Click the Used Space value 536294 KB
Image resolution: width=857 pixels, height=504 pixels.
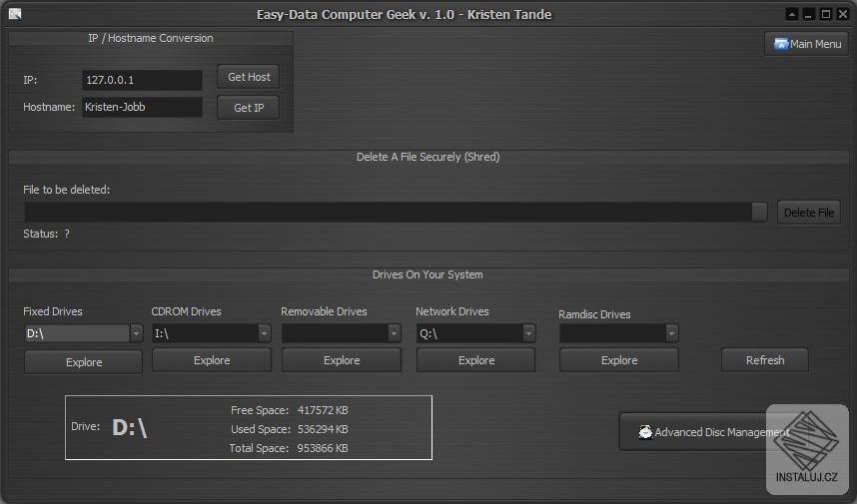tap(323, 429)
